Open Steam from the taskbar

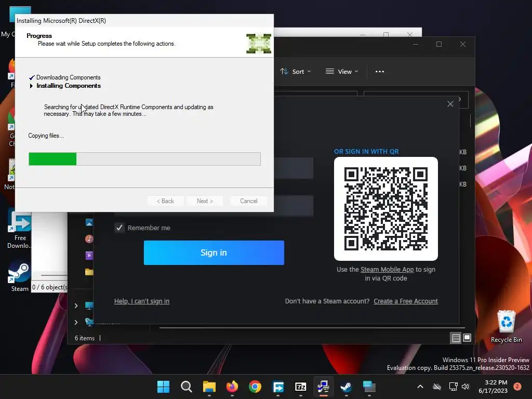[346, 387]
